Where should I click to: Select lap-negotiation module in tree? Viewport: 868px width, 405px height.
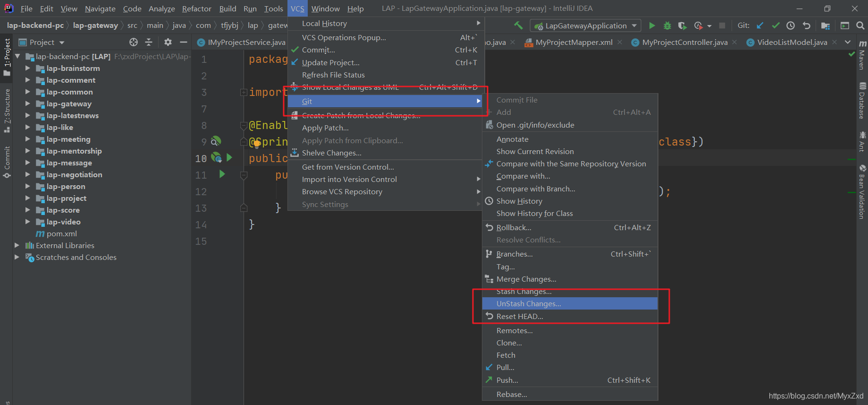point(74,174)
